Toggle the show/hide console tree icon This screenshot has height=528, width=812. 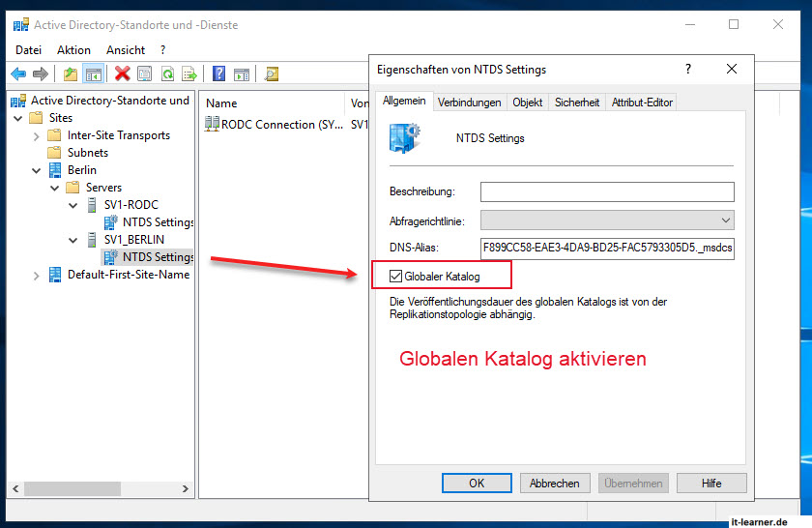tap(94, 74)
